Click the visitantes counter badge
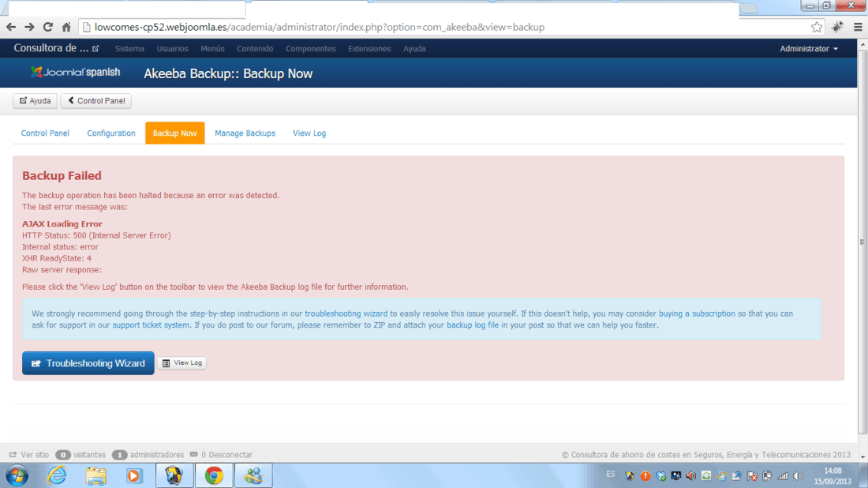868x488 pixels. pyautogui.click(x=63, y=455)
